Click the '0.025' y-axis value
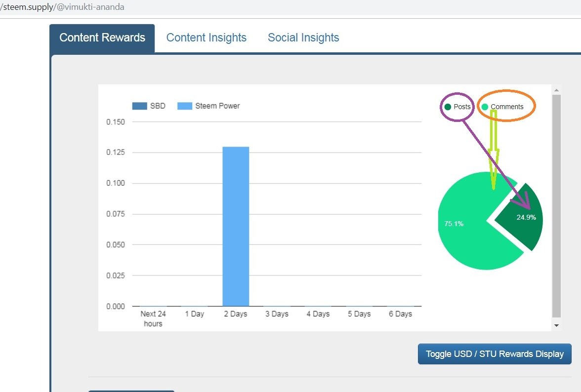 click(116, 275)
